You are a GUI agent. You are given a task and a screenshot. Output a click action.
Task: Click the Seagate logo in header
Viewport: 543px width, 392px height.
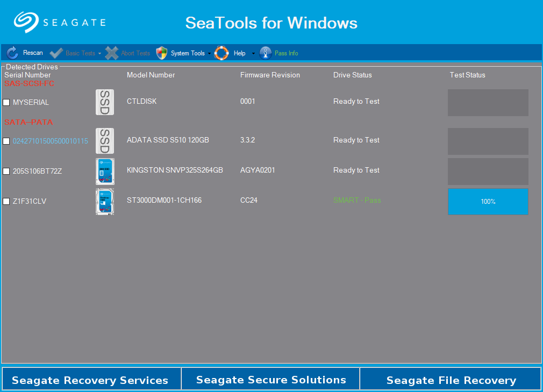(x=60, y=23)
